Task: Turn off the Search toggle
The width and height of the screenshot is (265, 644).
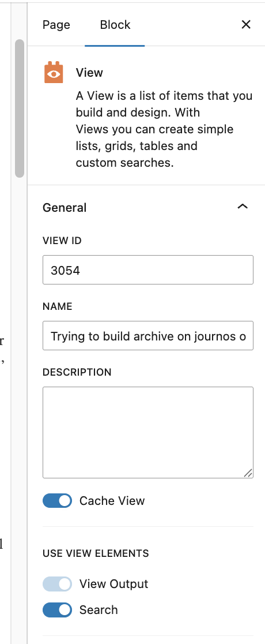Action: (57, 610)
